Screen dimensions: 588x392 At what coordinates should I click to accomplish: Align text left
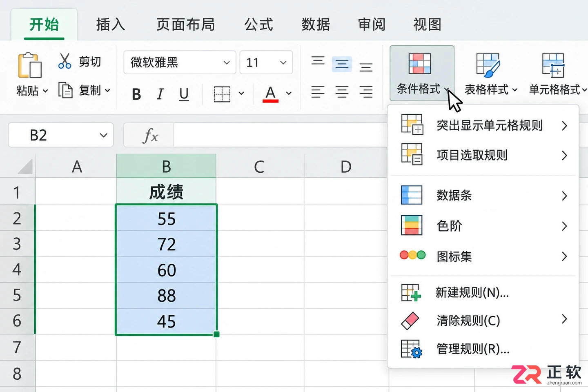click(318, 92)
